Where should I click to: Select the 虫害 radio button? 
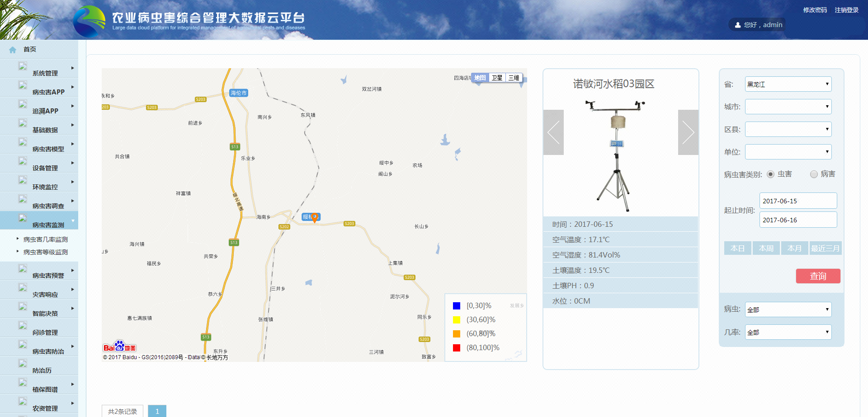[770, 174]
